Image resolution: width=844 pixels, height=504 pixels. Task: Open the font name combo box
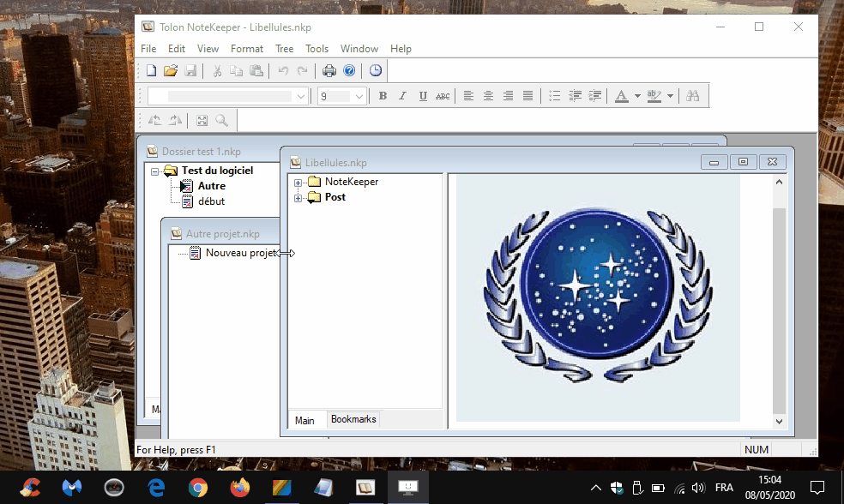[x=229, y=96]
